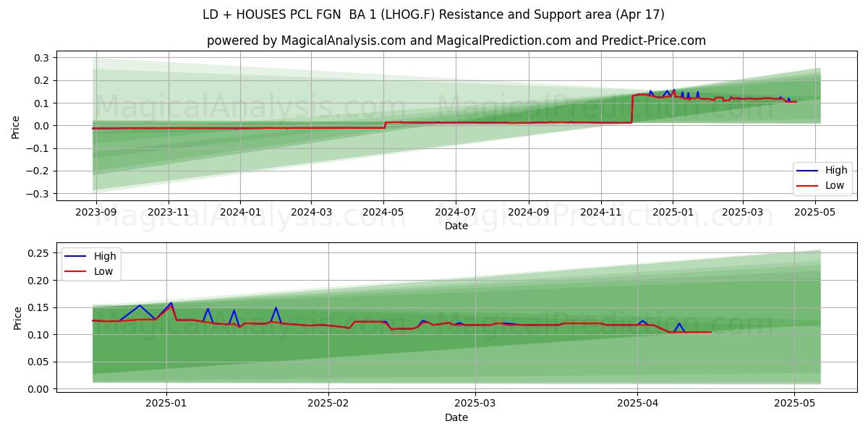The height and width of the screenshot is (434, 868).
Task: Click the '−0.1' tick on the top chart y-axis
Action: (39, 148)
